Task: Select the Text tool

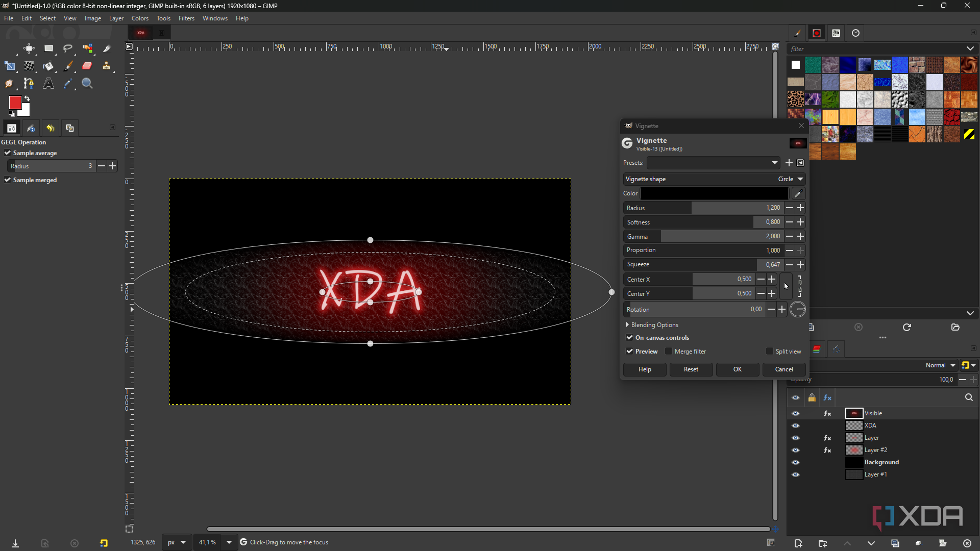Action: pos(48,84)
